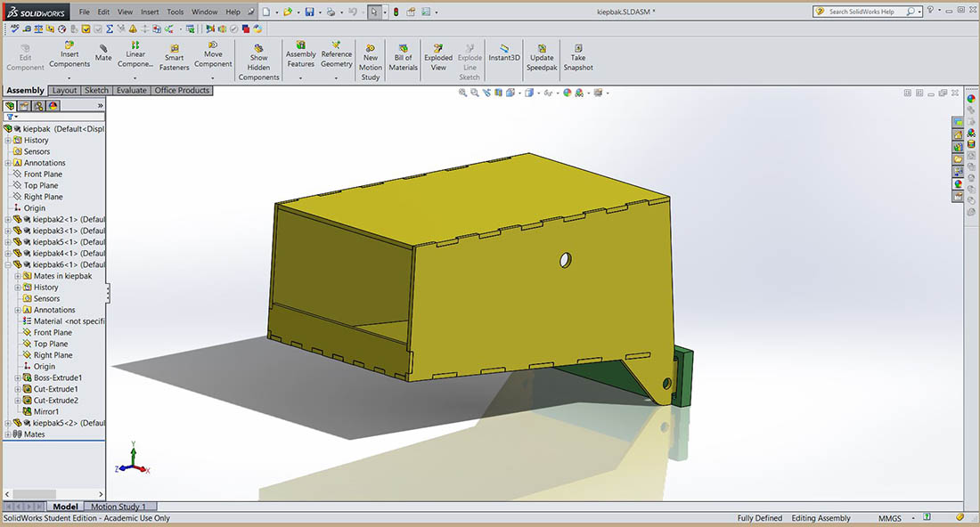Select the Move Component tool
The height and width of the screenshot is (527, 980).
(213, 54)
